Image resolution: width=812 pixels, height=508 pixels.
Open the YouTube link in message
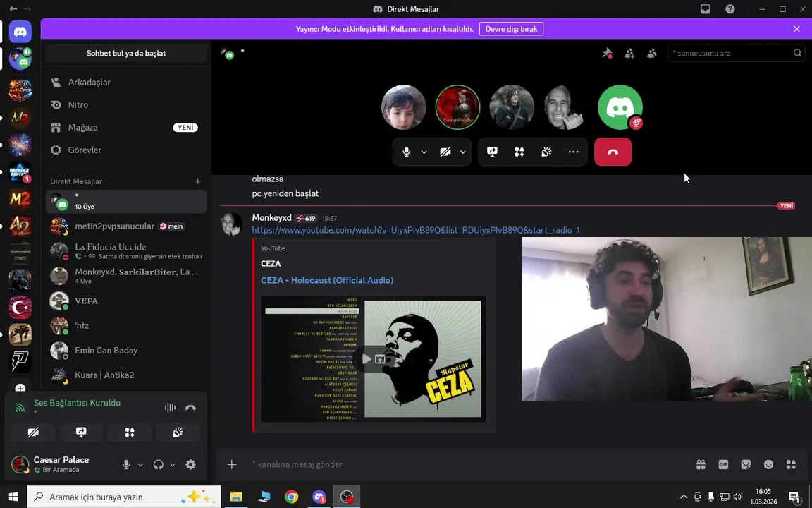tap(416, 230)
